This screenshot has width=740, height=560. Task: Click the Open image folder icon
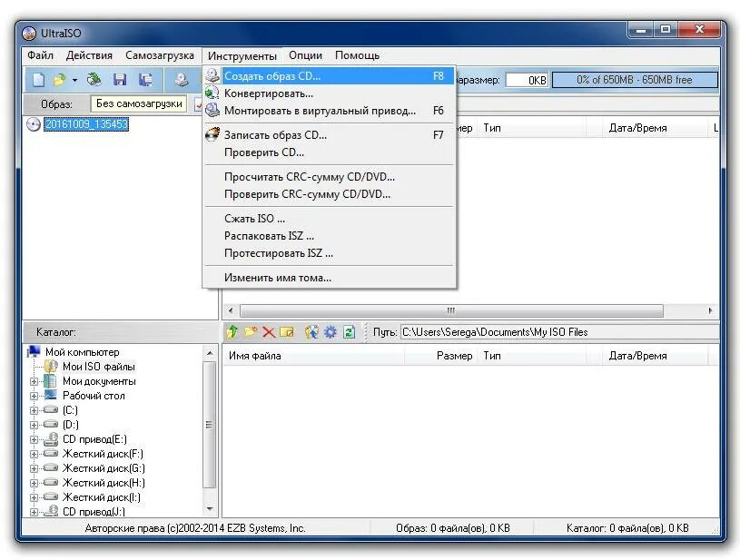click(59, 80)
